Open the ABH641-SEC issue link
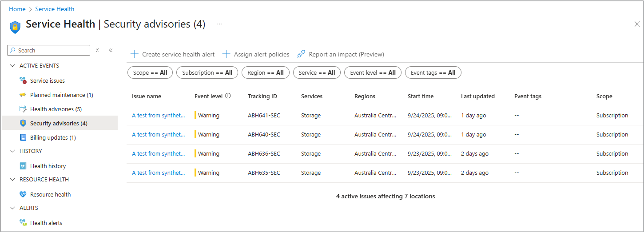644x233 pixels. pos(158,116)
